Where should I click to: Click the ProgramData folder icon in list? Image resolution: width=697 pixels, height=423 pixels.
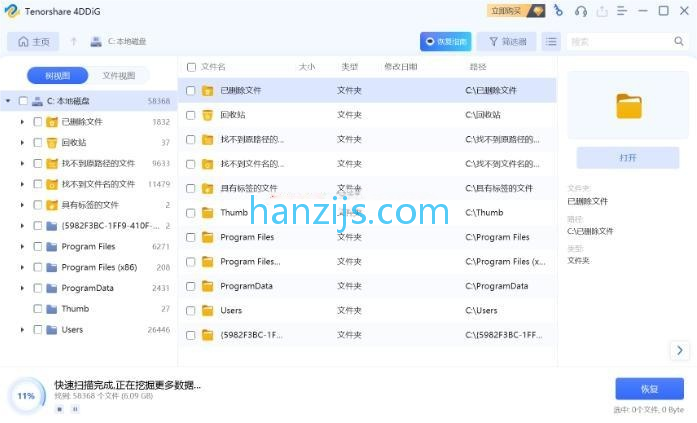coord(208,286)
